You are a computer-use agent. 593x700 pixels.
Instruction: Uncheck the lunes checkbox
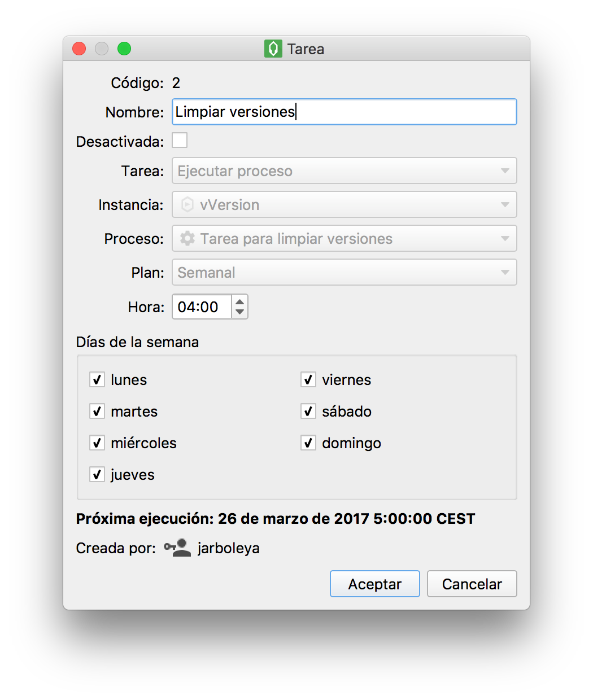(97, 379)
